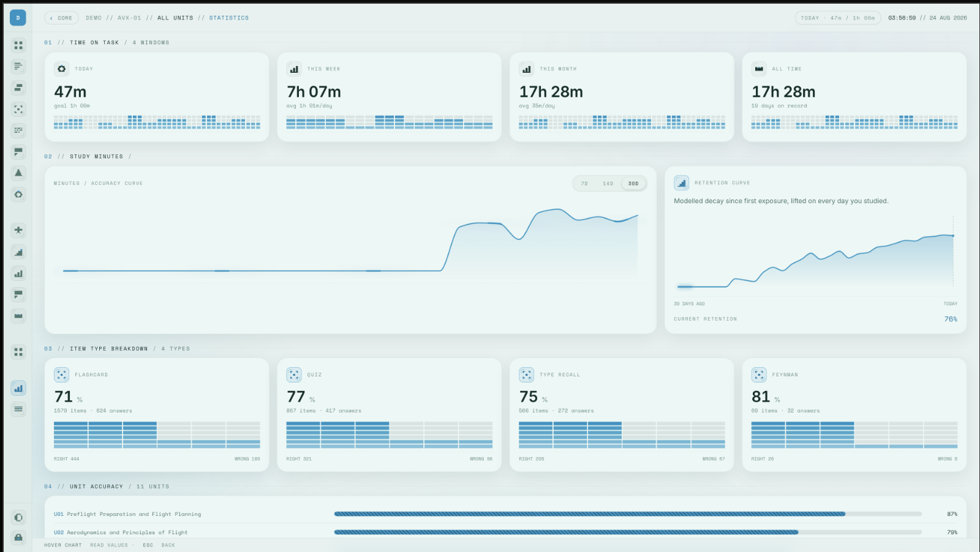Click the bar-chart icon on This Week card
980x552 pixels.
[x=294, y=69]
